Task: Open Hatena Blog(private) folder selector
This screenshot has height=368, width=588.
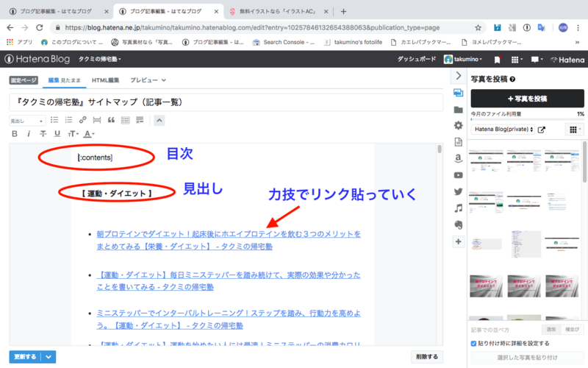Action: point(503,130)
